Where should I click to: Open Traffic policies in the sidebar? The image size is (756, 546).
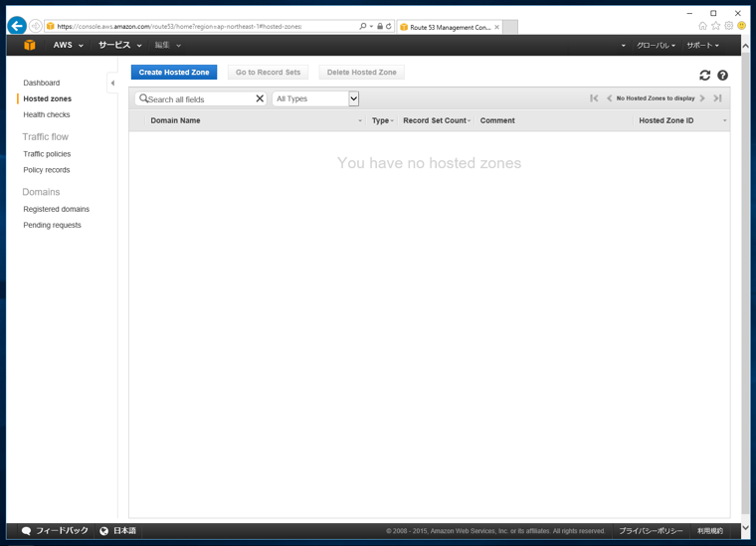pyautogui.click(x=47, y=154)
